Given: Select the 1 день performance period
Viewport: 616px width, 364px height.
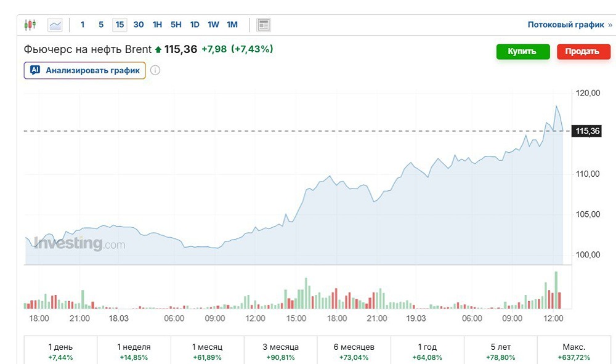Looking at the screenshot, I should point(60,351).
